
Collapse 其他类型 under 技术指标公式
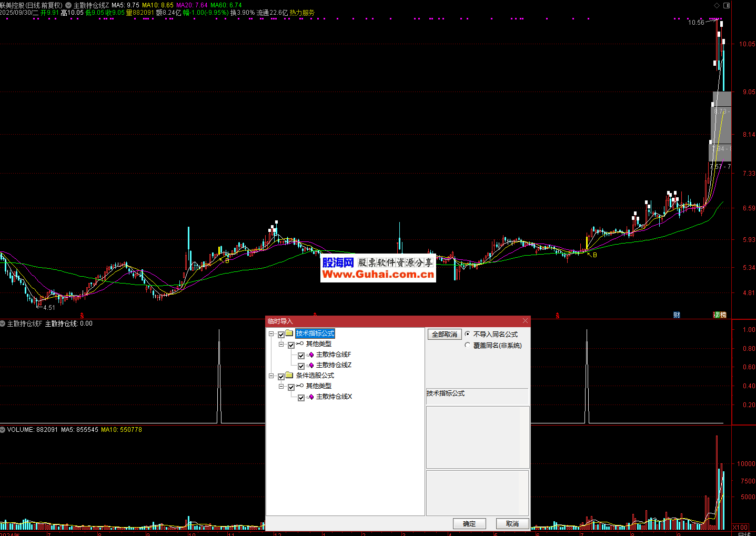(x=281, y=345)
